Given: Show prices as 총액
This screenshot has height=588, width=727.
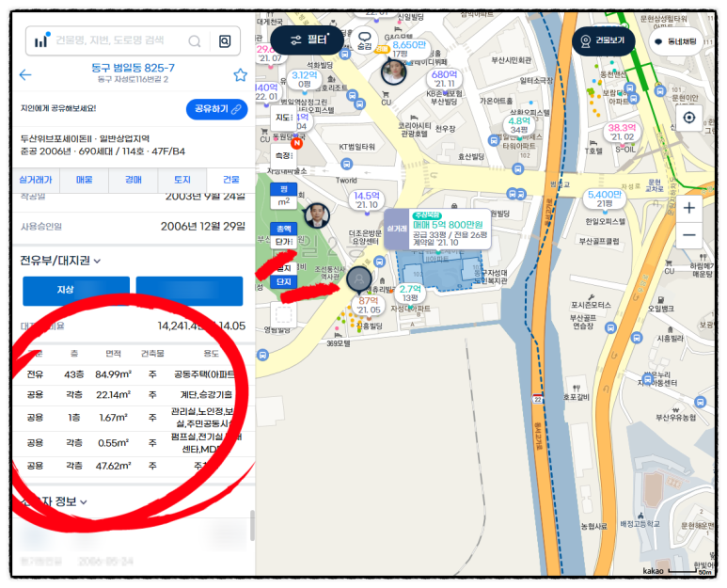Looking at the screenshot, I should click(283, 229).
